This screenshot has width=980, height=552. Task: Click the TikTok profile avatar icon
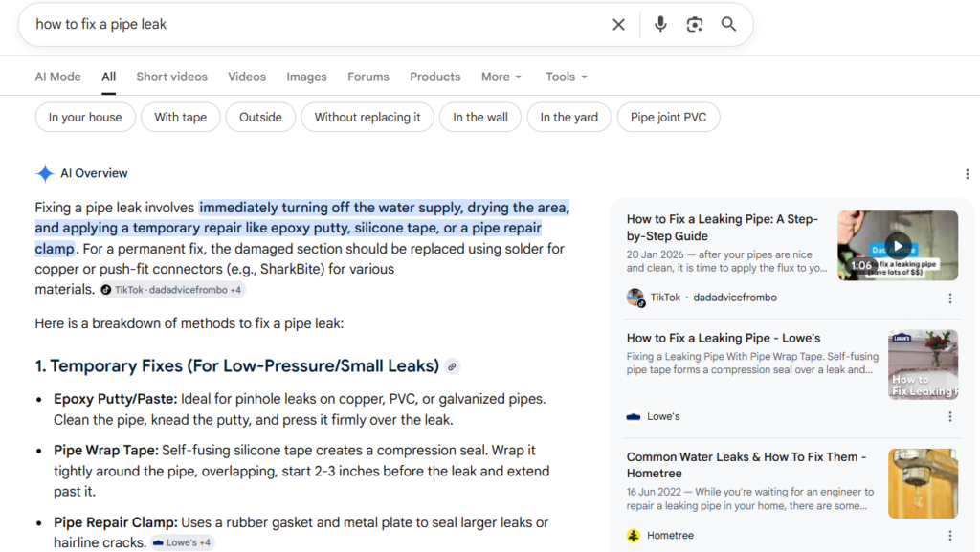tap(635, 298)
